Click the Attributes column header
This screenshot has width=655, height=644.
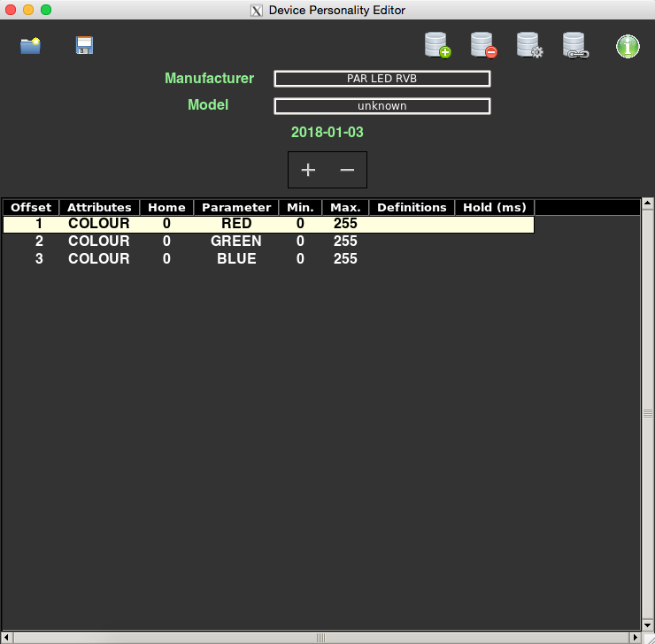99,208
